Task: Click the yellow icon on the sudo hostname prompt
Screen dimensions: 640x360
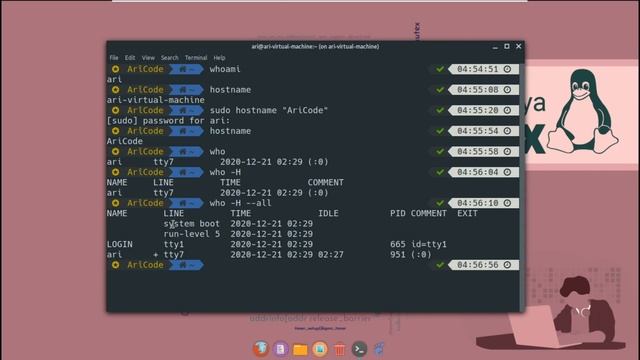Action: click(x=116, y=110)
